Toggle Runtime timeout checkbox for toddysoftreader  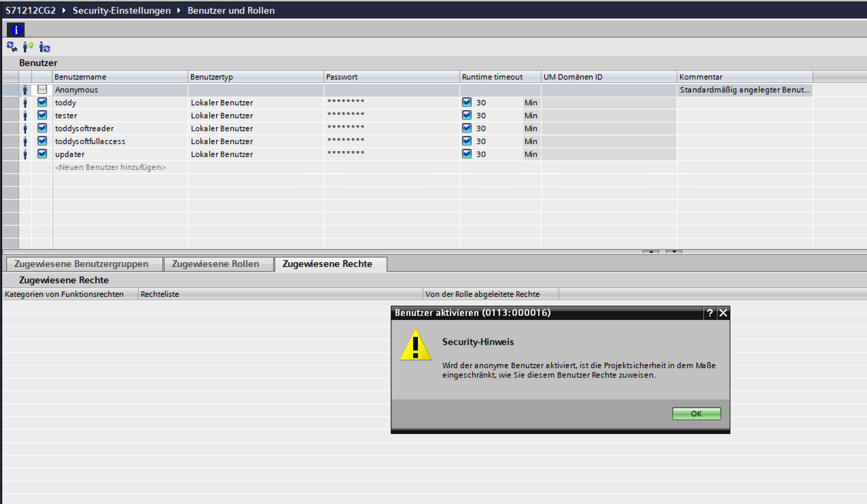pos(467,128)
